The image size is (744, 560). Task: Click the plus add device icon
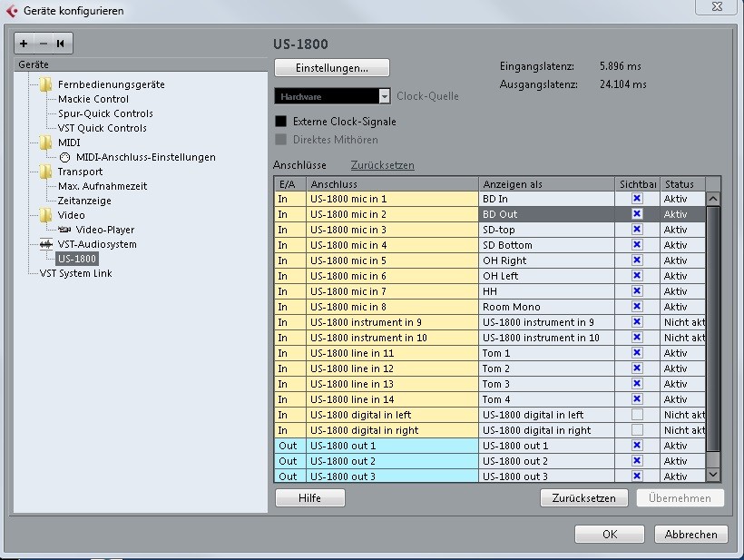tap(24, 44)
